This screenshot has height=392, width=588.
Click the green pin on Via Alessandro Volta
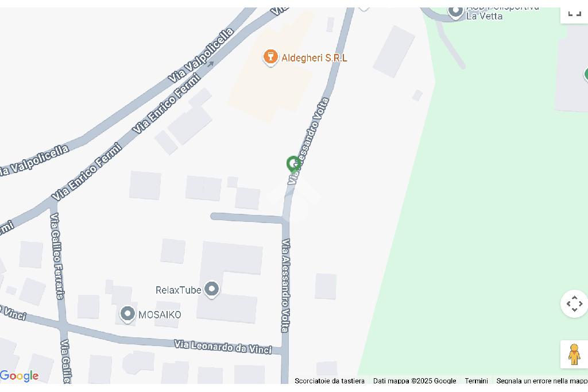click(293, 164)
